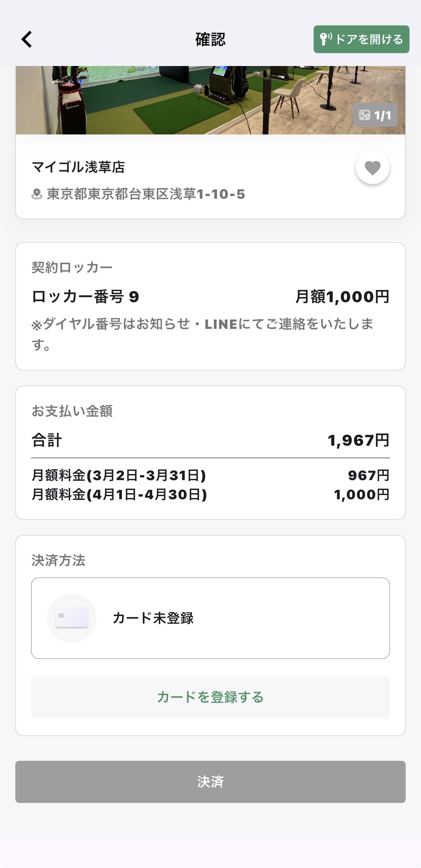Tap the 月額1,000円 locker price

click(x=342, y=297)
